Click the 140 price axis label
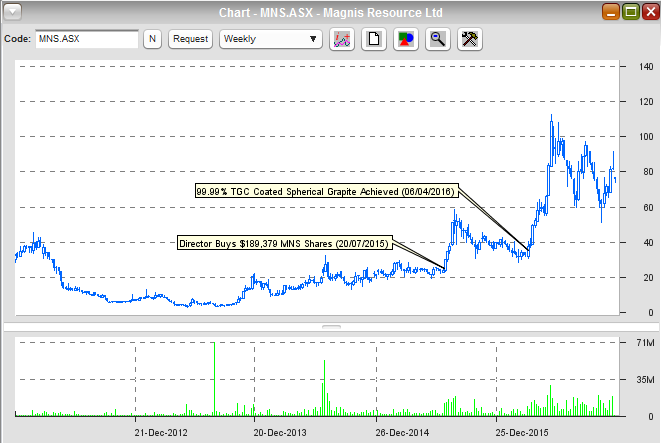The height and width of the screenshot is (443, 661). click(646, 67)
